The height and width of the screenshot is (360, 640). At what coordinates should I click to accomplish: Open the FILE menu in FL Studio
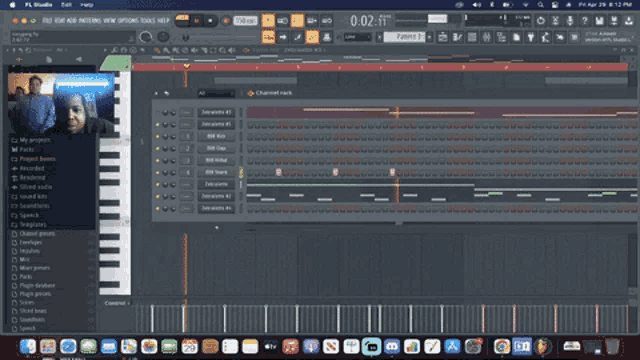[47, 20]
